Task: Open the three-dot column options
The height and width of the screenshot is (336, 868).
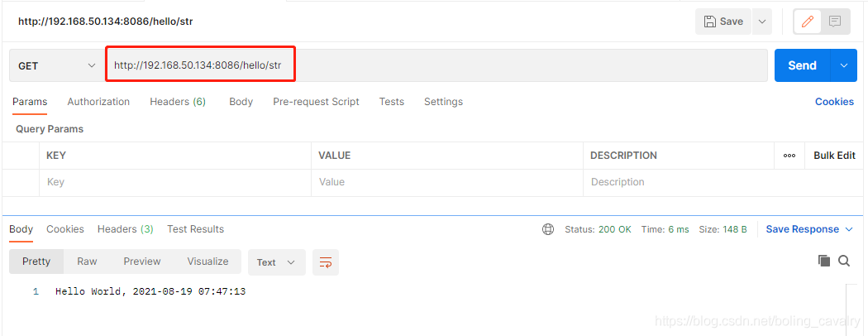Action: [789, 156]
